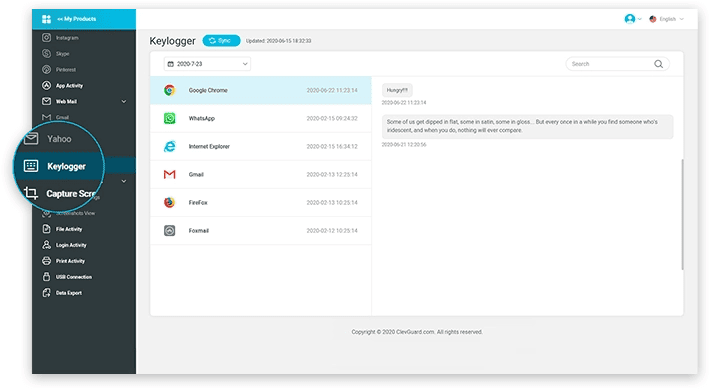Click the 2020-02-15 09:24:32 WhatsApp timestamp
The width and height of the screenshot is (710, 389).
[332, 118]
